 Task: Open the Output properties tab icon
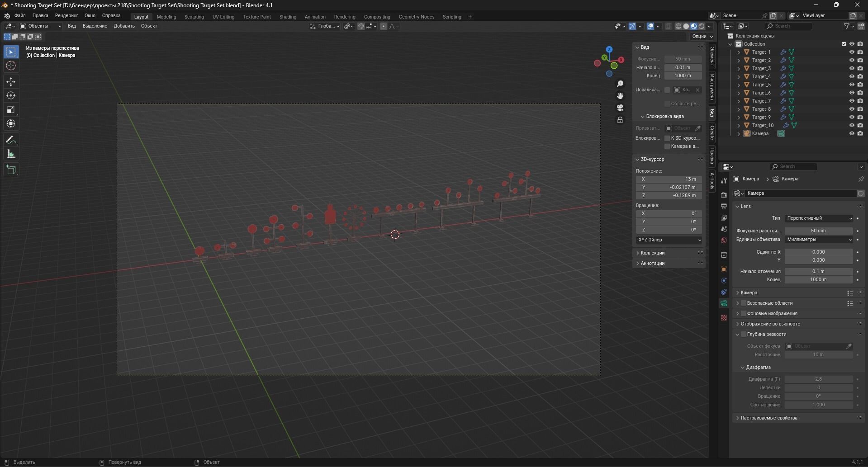(x=724, y=206)
